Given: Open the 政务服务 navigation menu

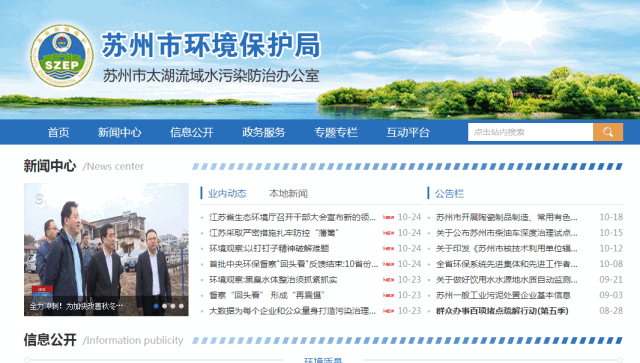Looking at the screenshot, I should [264, 132].
